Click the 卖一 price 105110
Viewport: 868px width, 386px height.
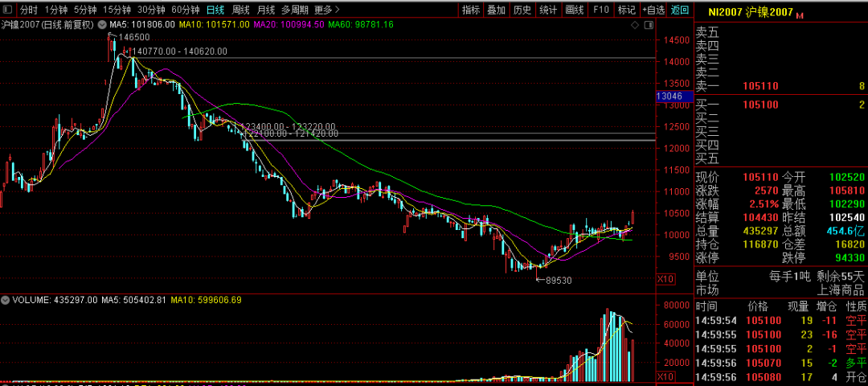coord(760,86)
